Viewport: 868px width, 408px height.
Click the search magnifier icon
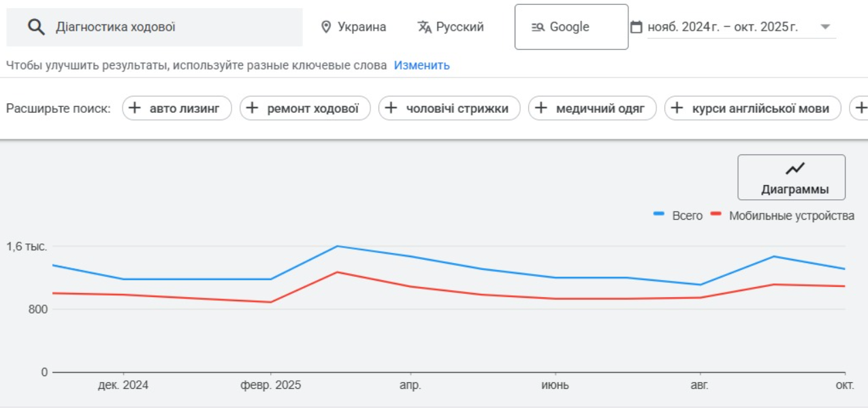coord(36,27)
